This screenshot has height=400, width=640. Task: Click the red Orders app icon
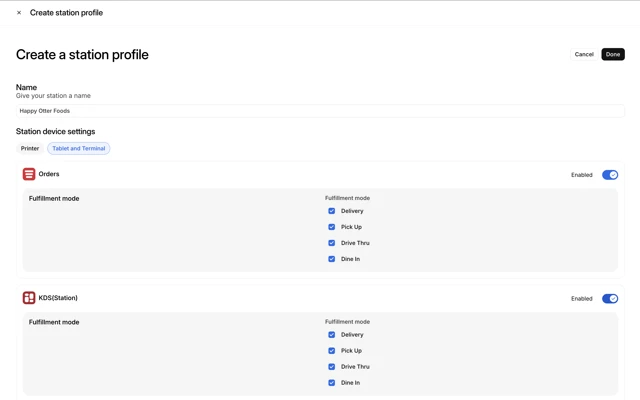(x=29, y=174)
